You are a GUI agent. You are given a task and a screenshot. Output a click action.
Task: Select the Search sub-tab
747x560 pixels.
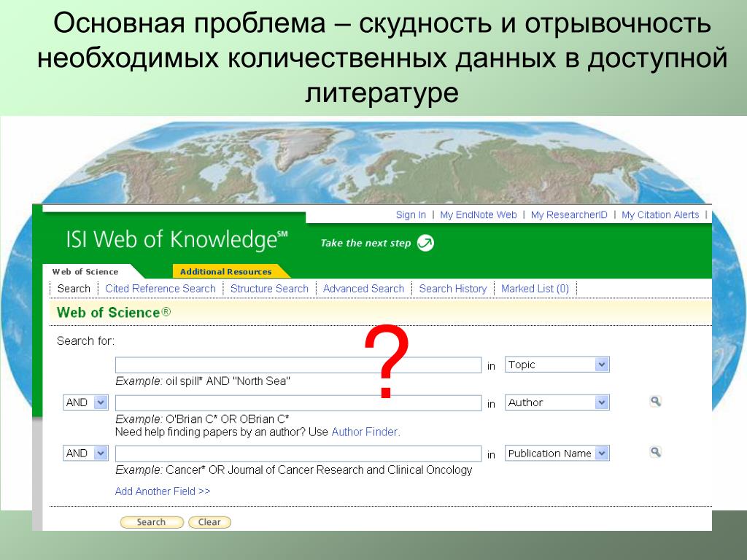click(74, 289)
